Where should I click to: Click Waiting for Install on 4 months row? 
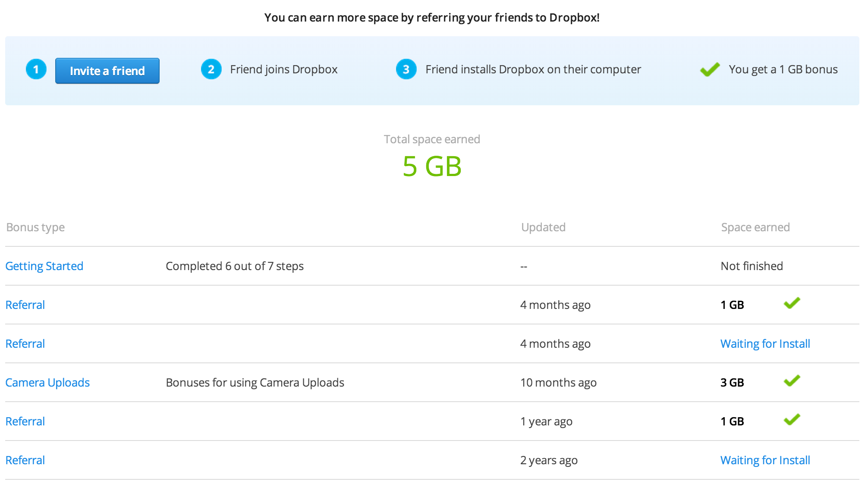[765, 344]
